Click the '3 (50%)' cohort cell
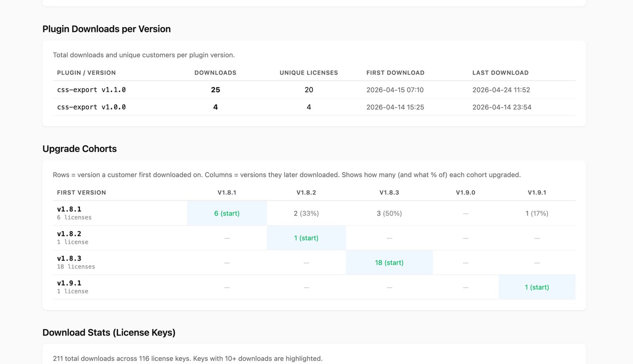This screenshot has height=364, width=633. pos(389,213)
